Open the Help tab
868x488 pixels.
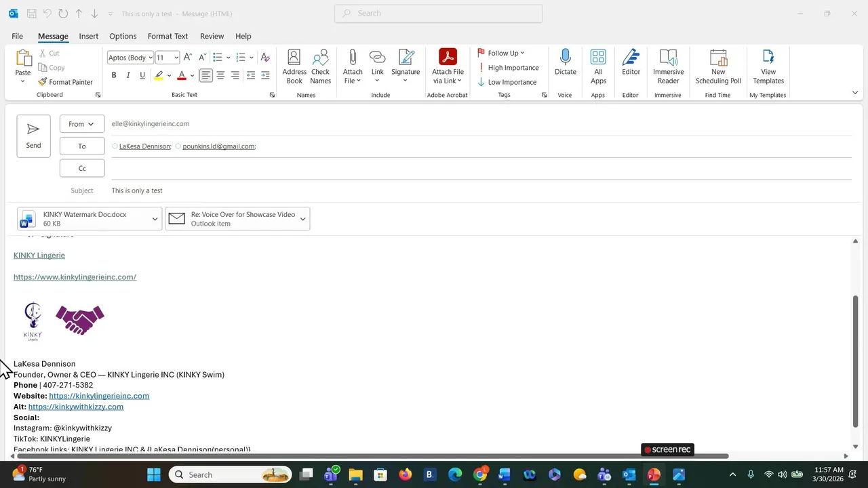click(x=243, y=36)
